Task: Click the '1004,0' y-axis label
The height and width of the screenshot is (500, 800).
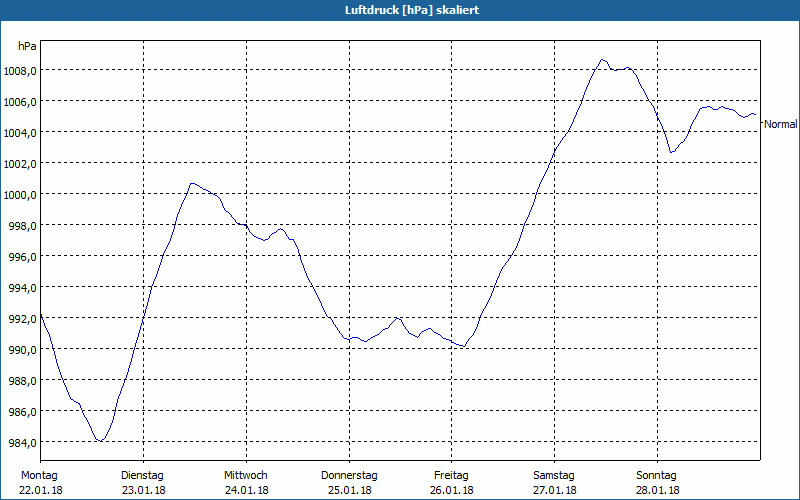Action: [20, 133]
